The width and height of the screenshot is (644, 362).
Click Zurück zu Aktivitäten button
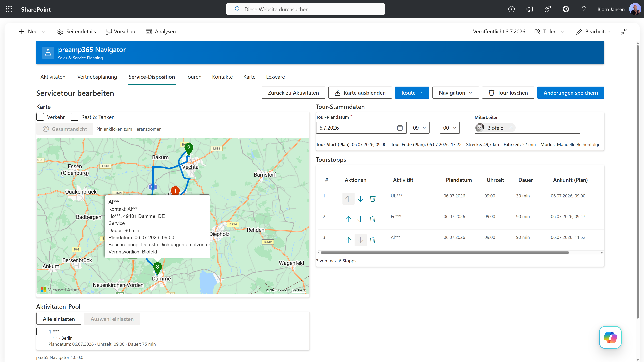coord(293,93)
